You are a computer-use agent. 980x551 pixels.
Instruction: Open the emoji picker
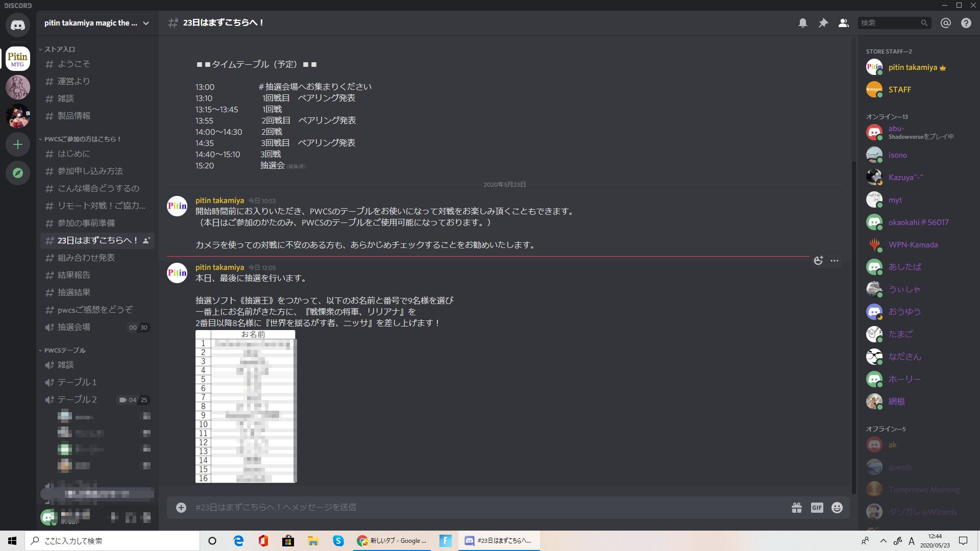pos(836,507)
